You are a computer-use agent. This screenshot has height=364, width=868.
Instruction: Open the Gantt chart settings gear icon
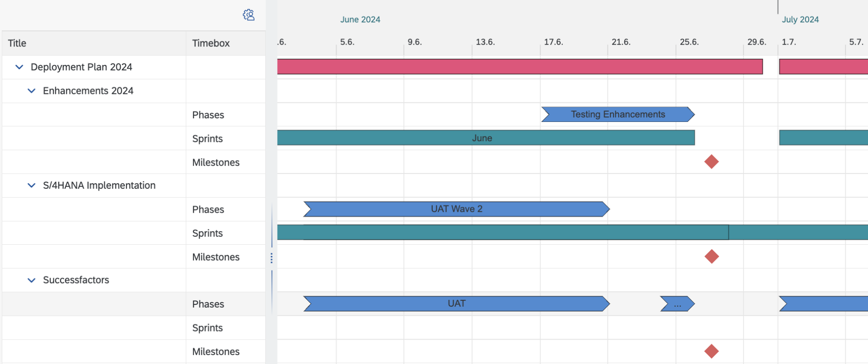point(249,15)
